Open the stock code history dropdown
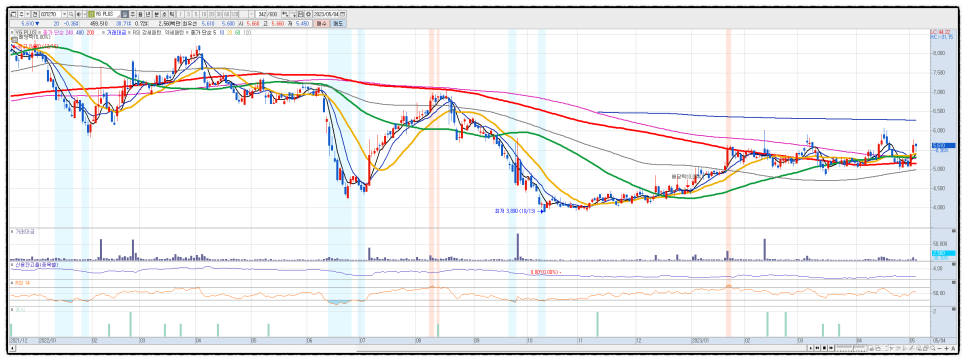Viewport: 966px width, 361px height. click(65, 14)
